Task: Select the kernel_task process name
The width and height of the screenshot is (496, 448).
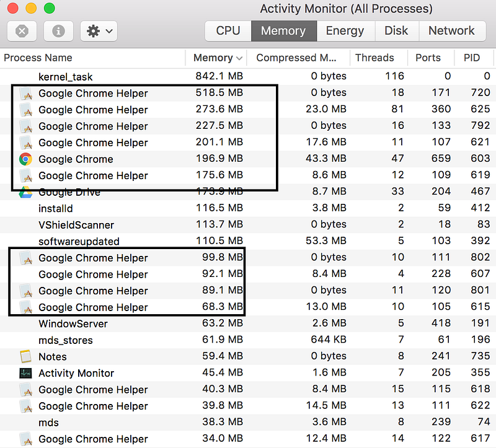Action: point(66,77)
